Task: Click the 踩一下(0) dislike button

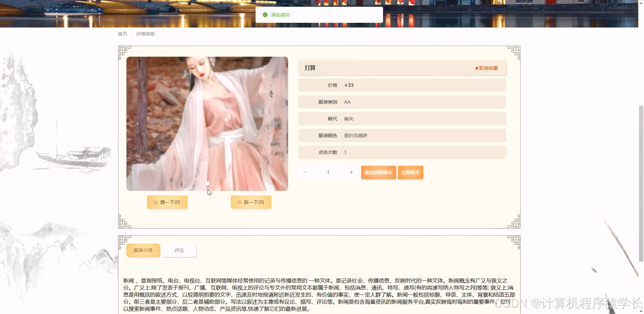Action: pyautogui.click(x=251, y=202)
